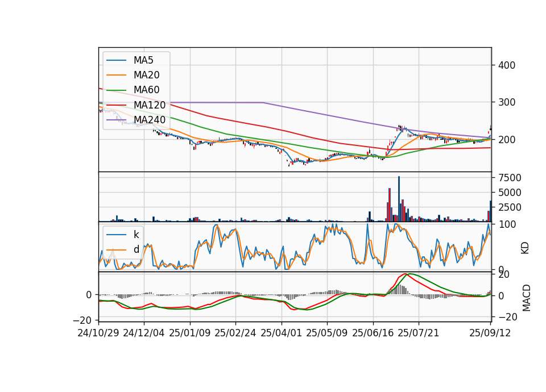Click the orange d legend line sample
This screenshot has height=392, width=546.
116,249
